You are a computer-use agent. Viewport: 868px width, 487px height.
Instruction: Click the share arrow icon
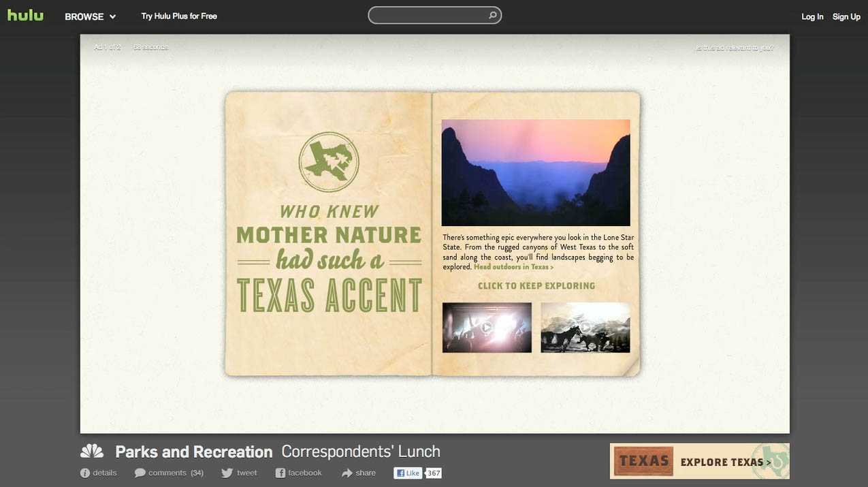click(x=347, y=473)
